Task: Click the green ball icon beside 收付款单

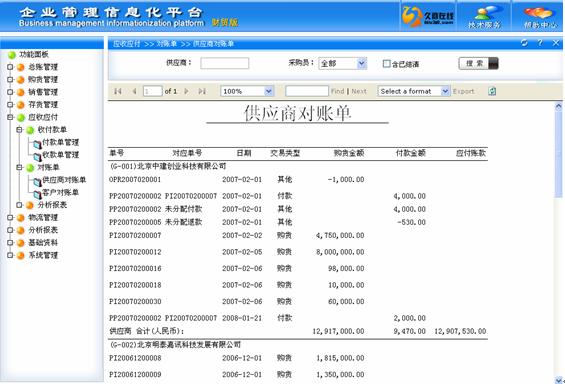Action: 30,130
